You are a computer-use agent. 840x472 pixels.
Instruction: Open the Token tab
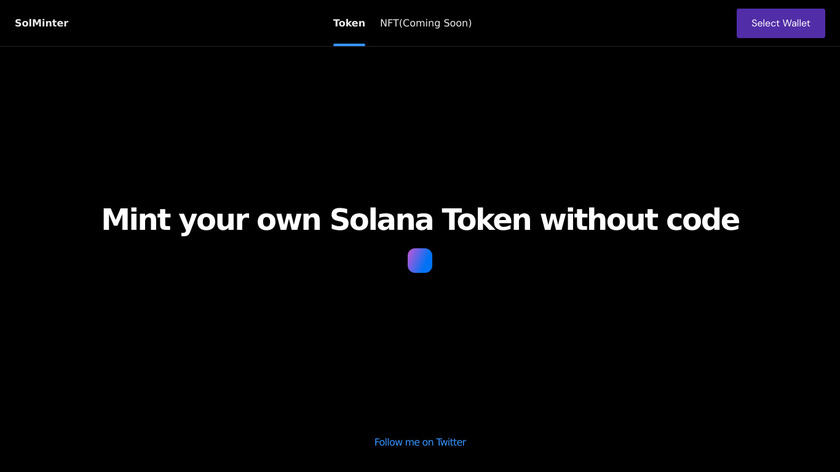pos(349,23)
